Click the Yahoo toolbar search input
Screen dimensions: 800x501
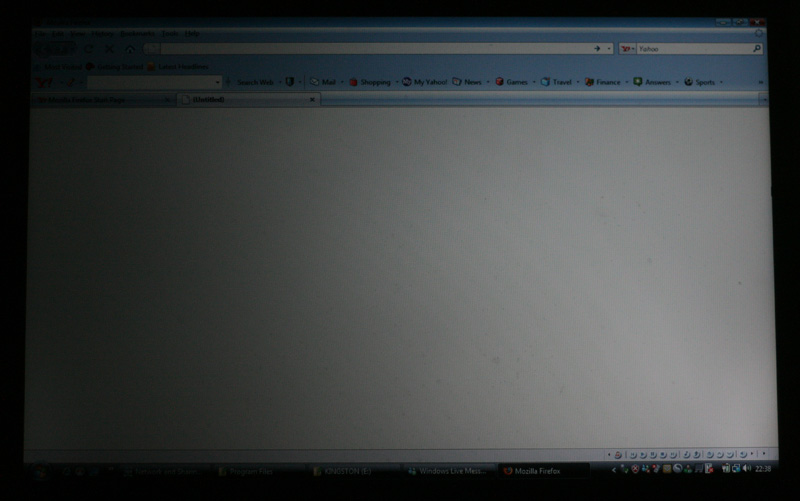pyautogui.click(x=151, y=82)
